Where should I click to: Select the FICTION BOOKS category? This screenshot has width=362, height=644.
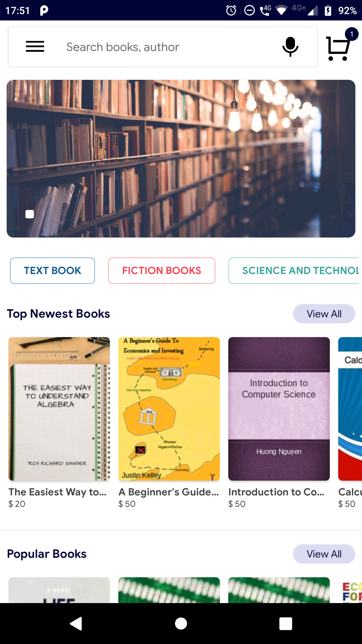[x=162, y=271]
